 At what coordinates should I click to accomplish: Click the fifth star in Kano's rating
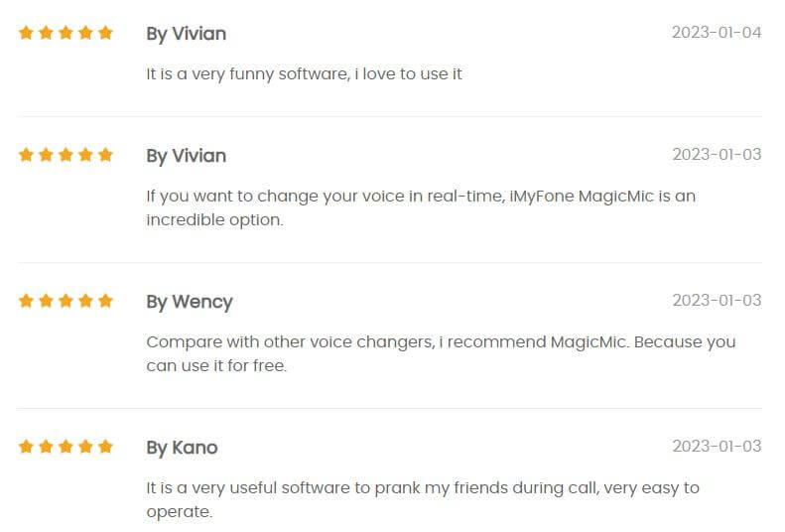tap(105, 447)
